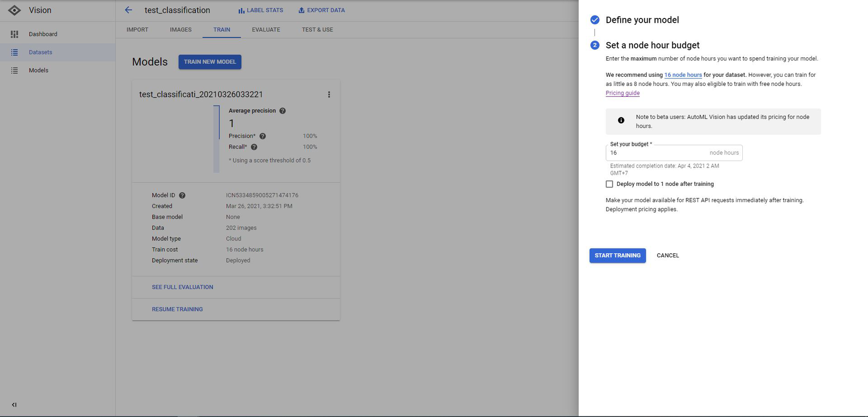Click the back arrow beside test_classification

pos(128,10)
